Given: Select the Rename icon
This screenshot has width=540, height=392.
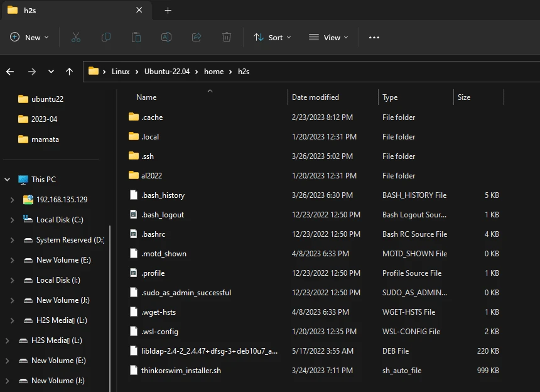Looking at the screenshot, I should 166,37.
